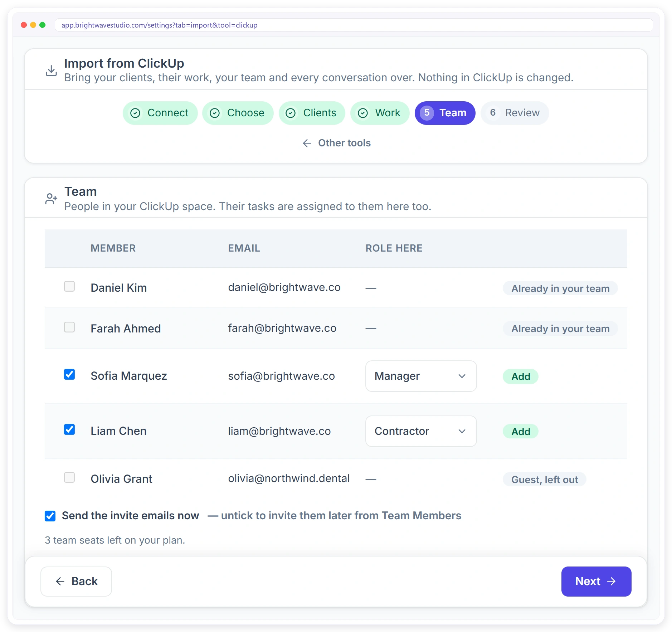Click the checkmark icon on Choose step
Viewport: 672px width, 632px height.
(215, 113)
